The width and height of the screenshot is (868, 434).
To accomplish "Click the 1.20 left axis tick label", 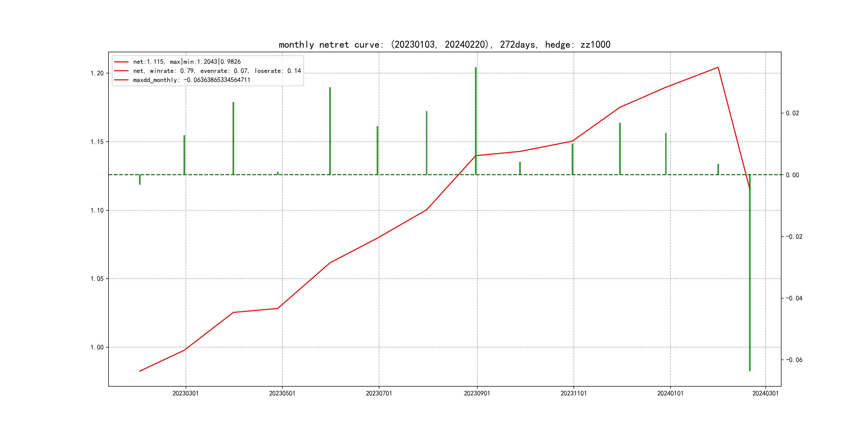I will click(x=97, y=73).
